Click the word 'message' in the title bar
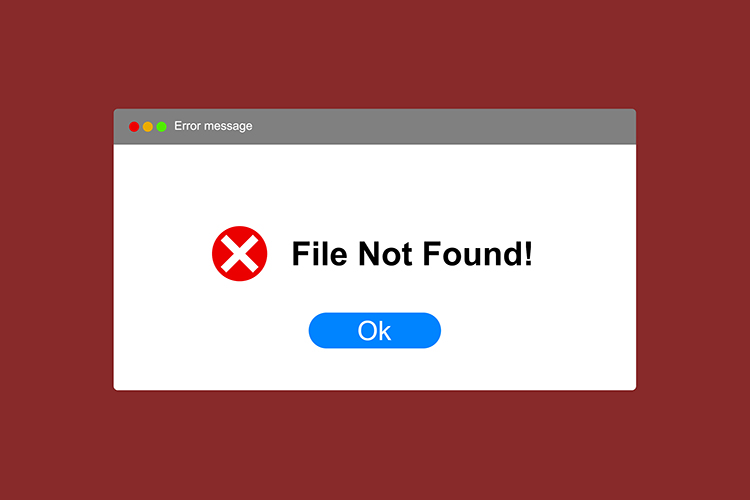The height and width of the screenshot is (500, 750). click(229, 127)
